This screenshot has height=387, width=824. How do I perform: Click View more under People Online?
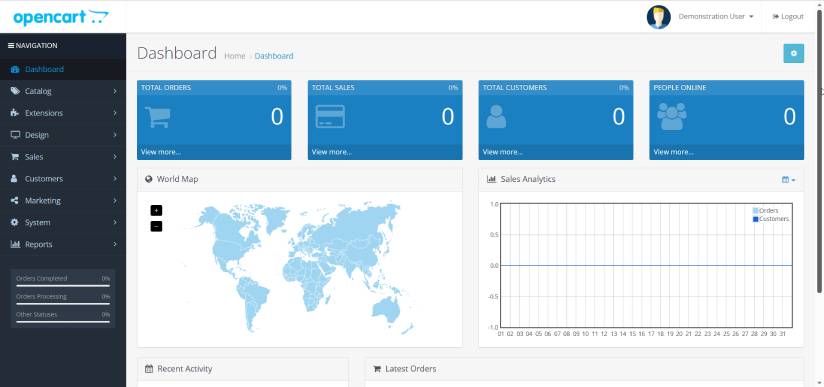[x=673, y=152]
